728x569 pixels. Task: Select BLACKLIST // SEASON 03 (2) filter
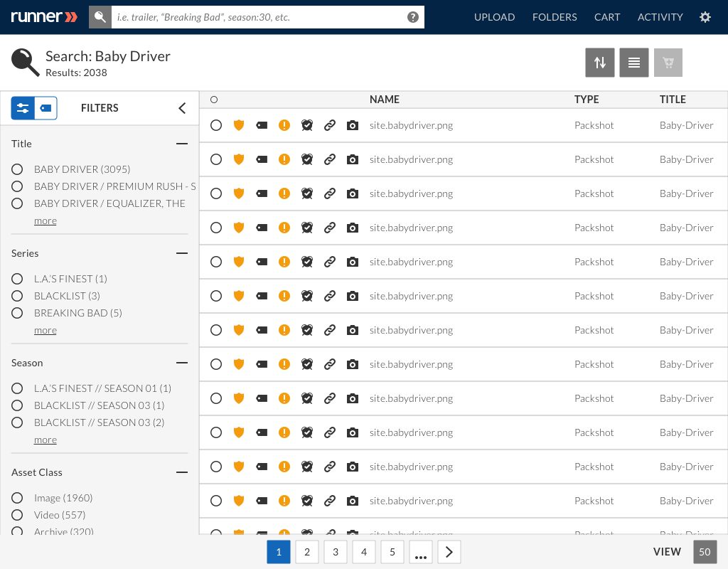17,422
